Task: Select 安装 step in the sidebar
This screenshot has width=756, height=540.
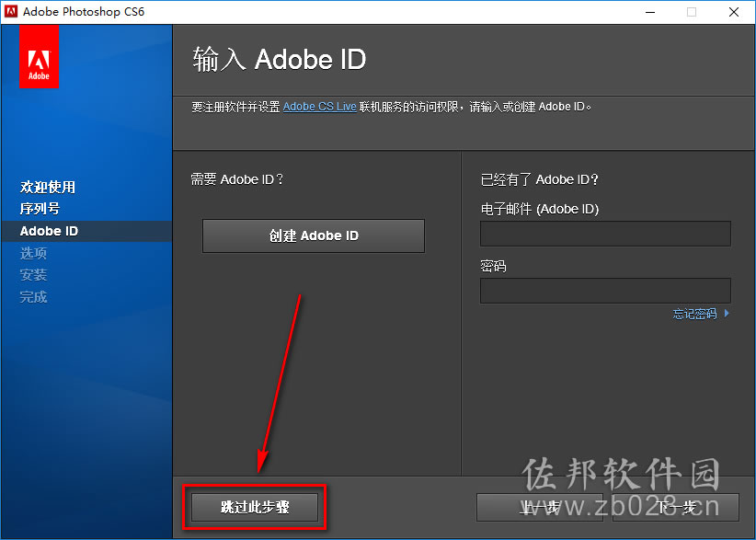Action: pos(33,275)
